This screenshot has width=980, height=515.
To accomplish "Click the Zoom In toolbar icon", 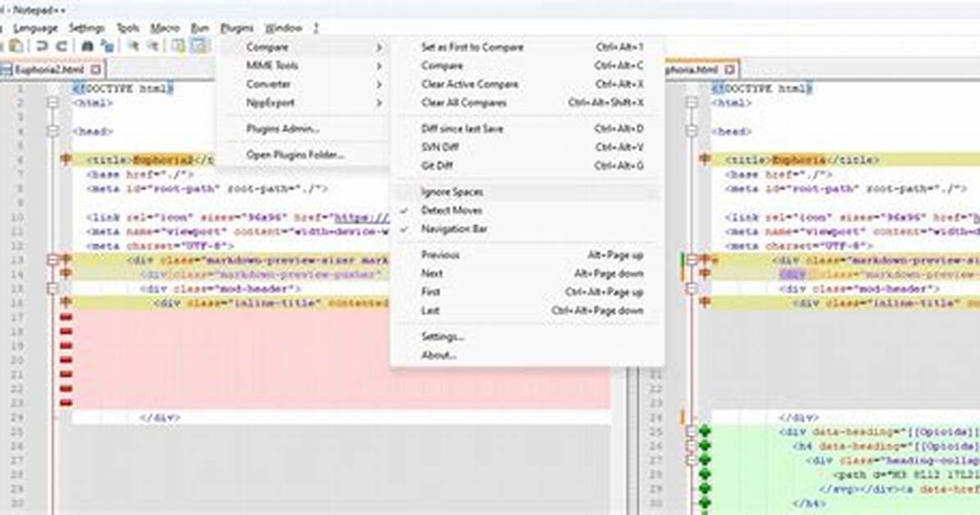I will coord(133,46).
